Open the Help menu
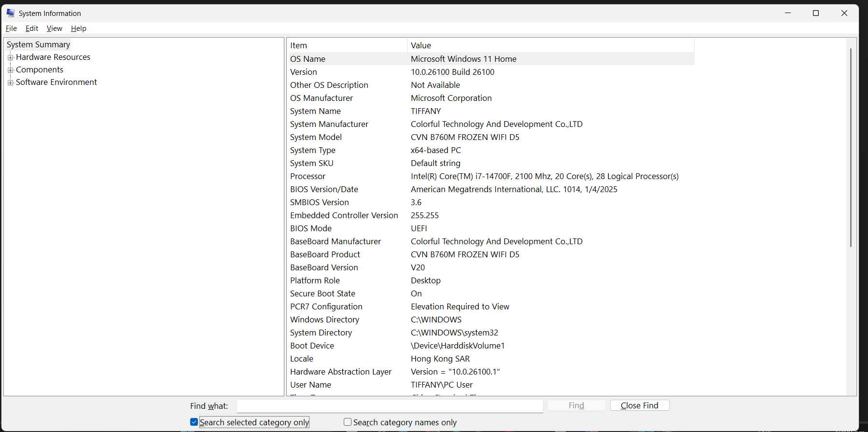The height and width of the screenshot is (432, 868). (79, 28)
